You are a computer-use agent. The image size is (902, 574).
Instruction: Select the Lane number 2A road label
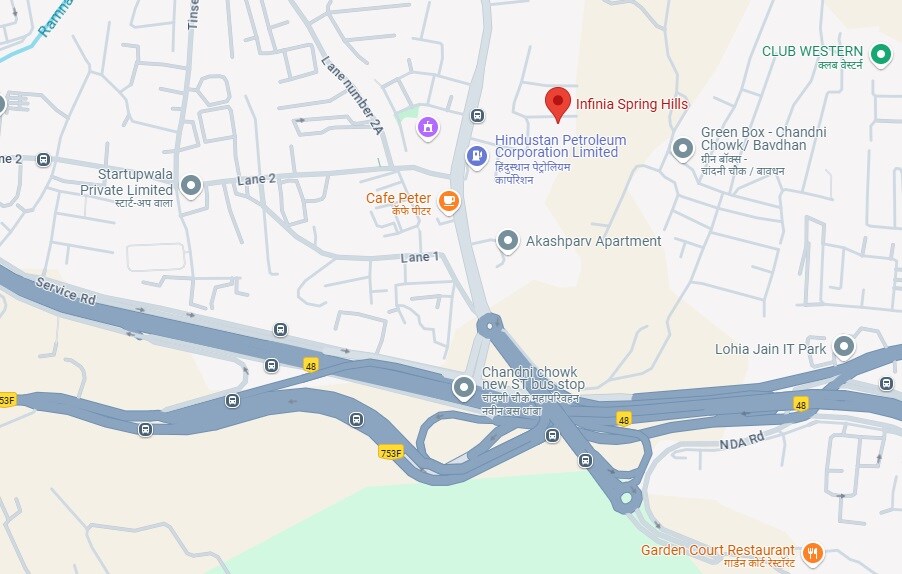pyautogui.click(x=352, y=95)
